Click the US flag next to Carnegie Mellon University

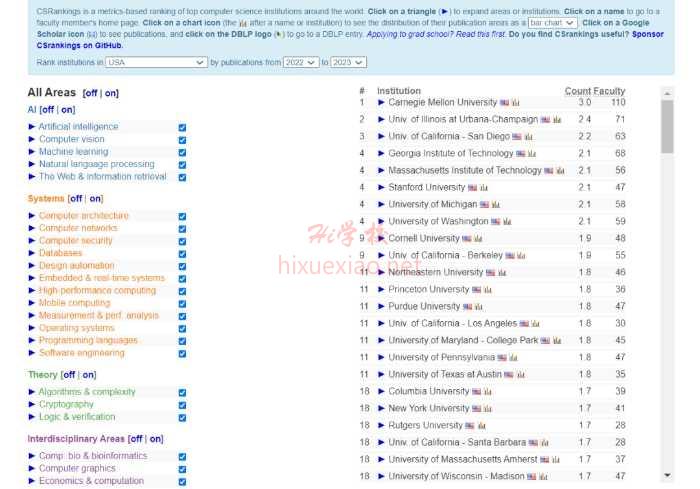pos(504,103)
